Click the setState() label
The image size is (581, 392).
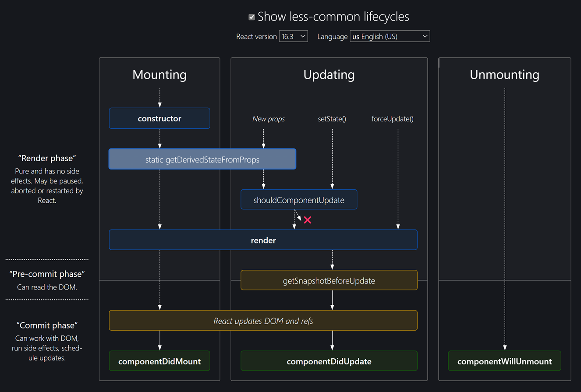coord(332,119)
